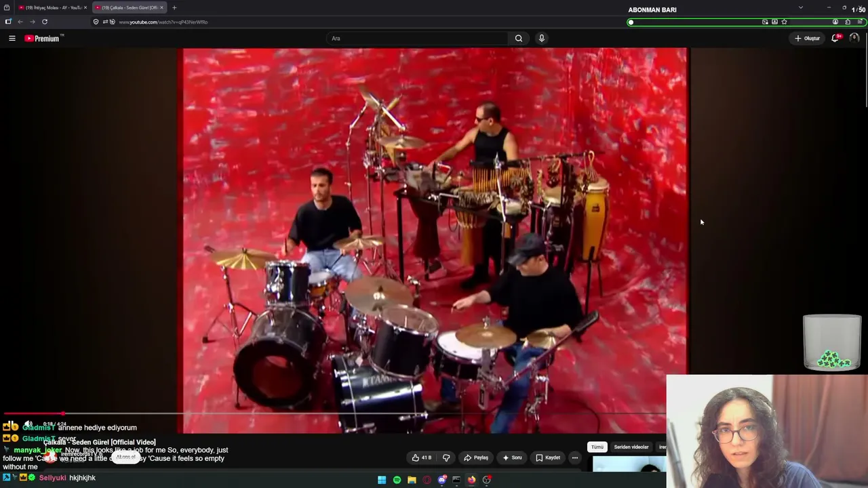Open Spotify from the taskbar
The width and height of the screenshot is (868, 488).
397,480
